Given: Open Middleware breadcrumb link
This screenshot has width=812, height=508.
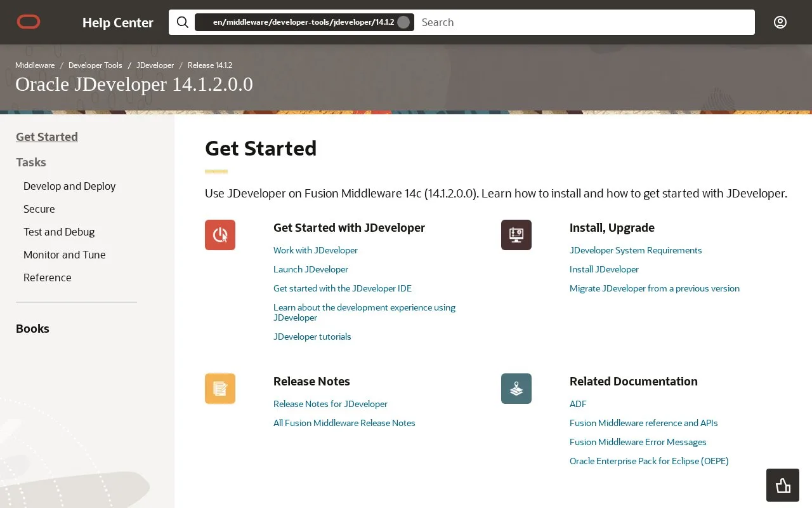Looking at the screenshot, I should 35,65.
